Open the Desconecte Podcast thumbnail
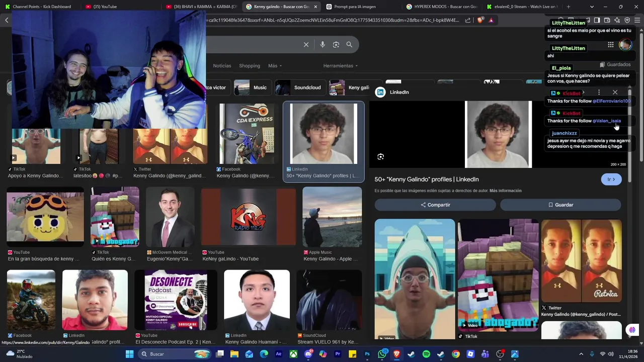Screen dimensions: 644x362 (176, 300)
